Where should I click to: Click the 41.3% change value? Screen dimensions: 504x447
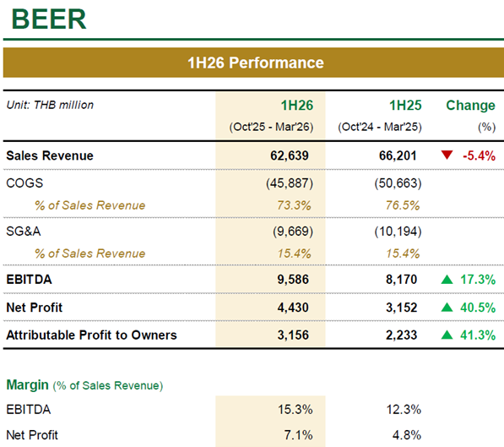click(478, 335)
